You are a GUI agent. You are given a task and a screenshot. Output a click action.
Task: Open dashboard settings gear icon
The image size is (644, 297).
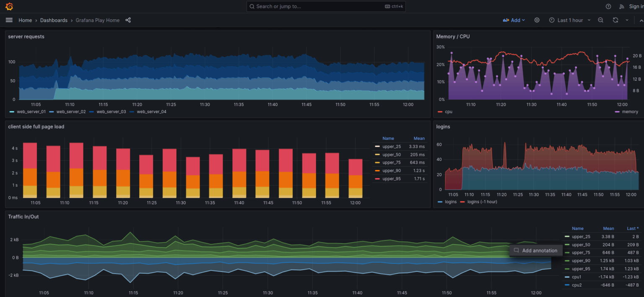[537, 20]
